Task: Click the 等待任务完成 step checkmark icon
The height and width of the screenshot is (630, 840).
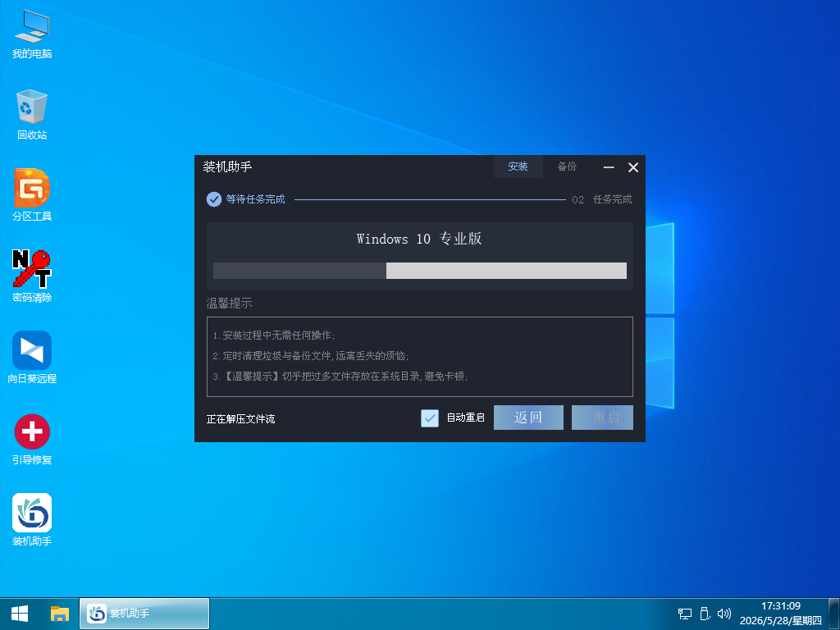Action: click(x=214, y=199)
